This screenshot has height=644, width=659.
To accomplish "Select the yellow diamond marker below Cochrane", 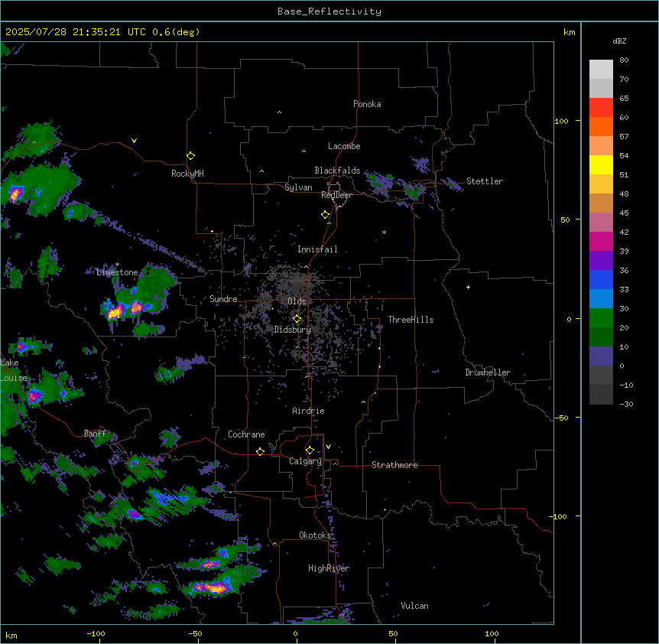I will (260, 451).
